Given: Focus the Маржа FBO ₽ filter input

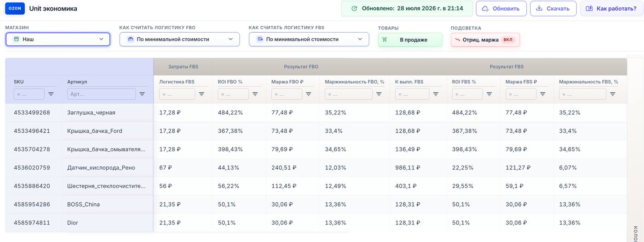Looking at the screenshot, I should click(x=287, y=94).
